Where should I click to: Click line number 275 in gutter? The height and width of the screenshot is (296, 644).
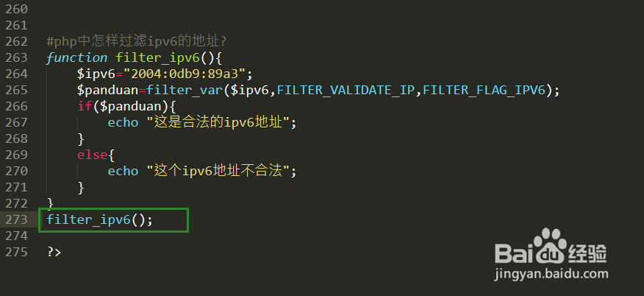tap(16, 252)
